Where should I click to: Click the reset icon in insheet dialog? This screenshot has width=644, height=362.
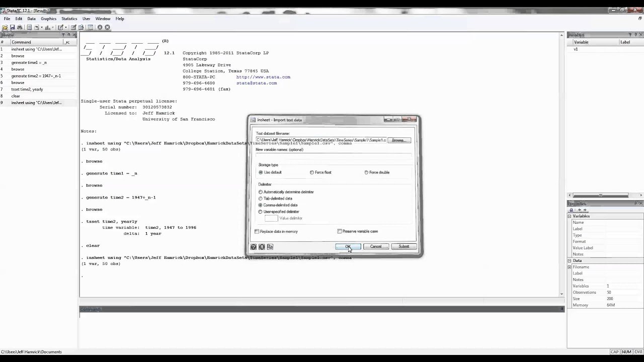pos(262,247)
